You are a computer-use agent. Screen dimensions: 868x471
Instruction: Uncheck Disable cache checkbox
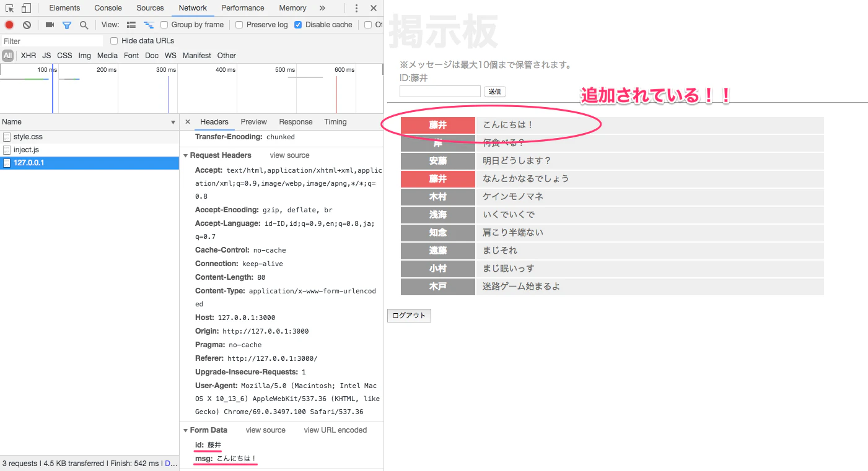[x=298, y=25]
